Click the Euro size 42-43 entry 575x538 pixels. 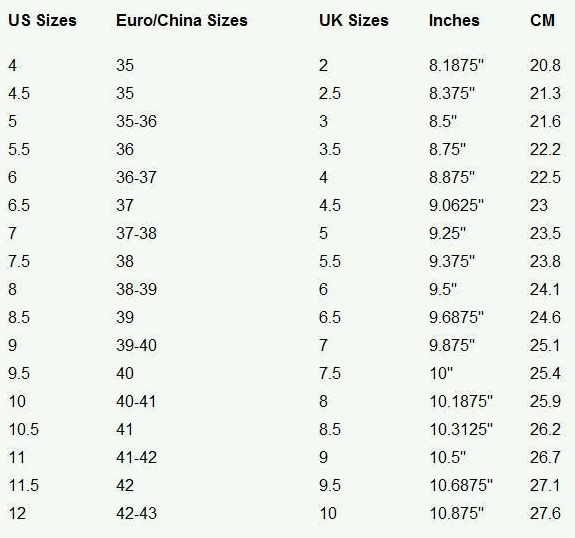click(136, 513)
